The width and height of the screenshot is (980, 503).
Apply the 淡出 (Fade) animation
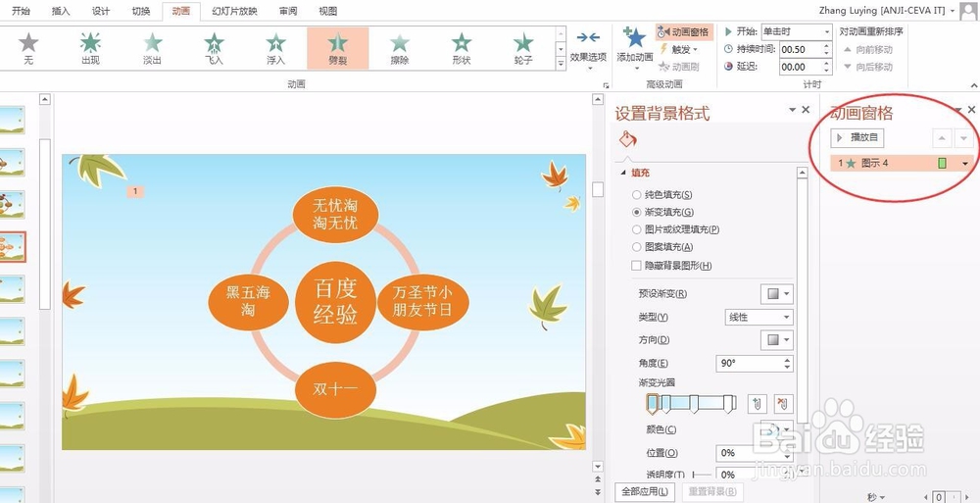coord(152,48)
